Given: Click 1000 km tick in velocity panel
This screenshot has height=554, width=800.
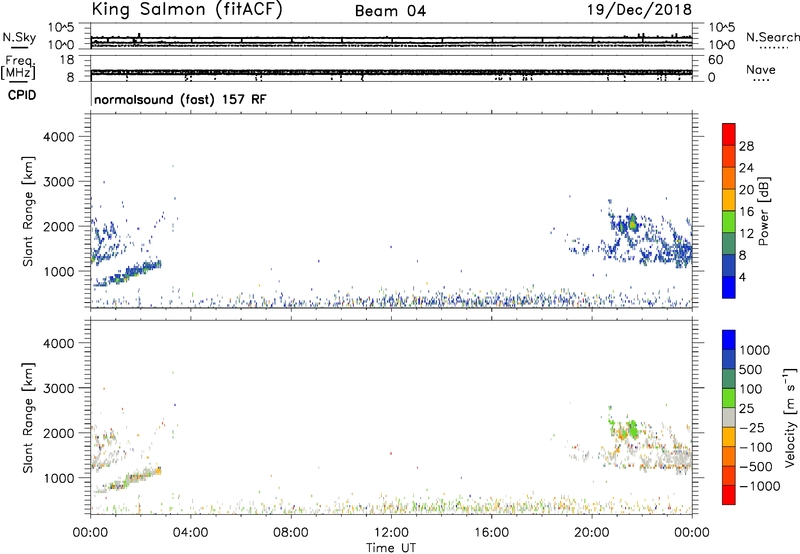Looking at the screenshot, I should [x=59, y=478].
